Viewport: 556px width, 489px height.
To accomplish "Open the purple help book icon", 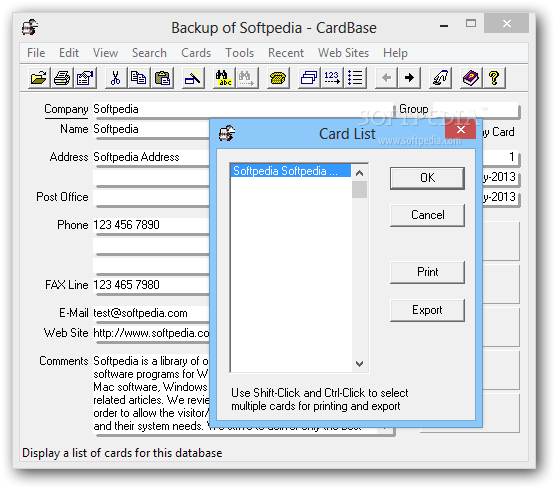I will [471, 78].
